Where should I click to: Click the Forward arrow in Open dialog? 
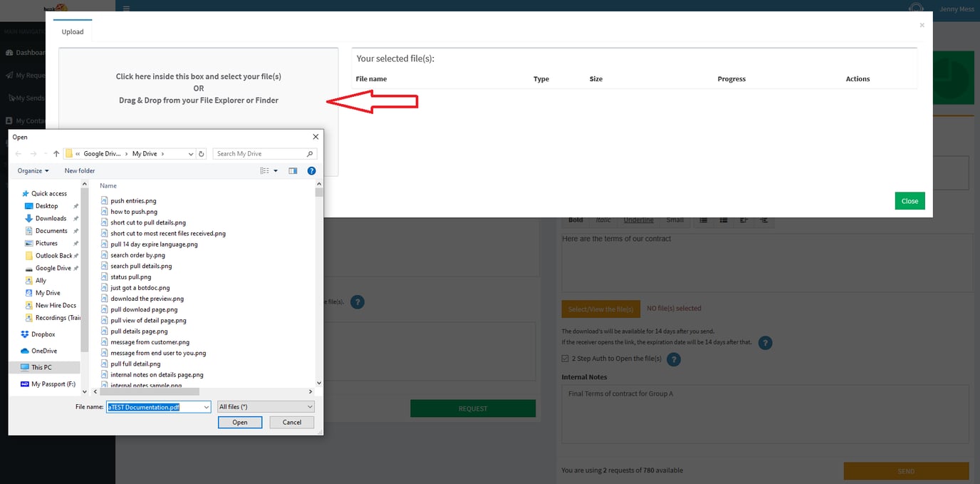(33, 154)
